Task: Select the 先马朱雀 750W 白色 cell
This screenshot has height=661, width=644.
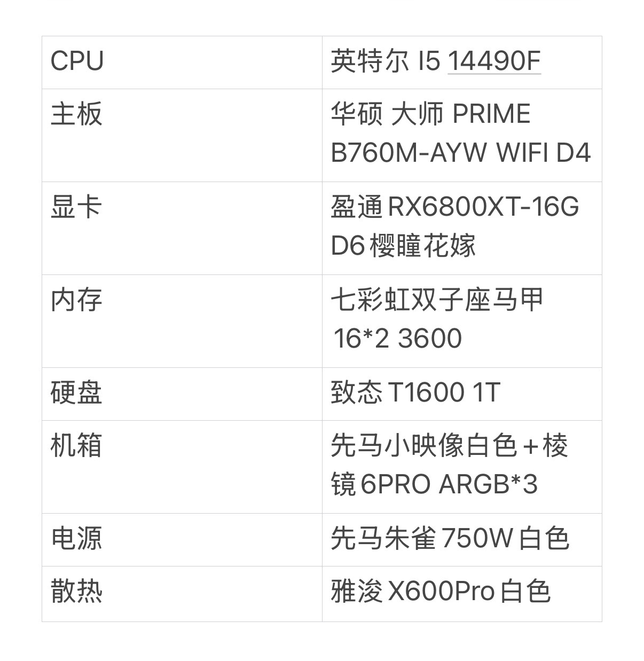Action: click(x=450, y=538)
